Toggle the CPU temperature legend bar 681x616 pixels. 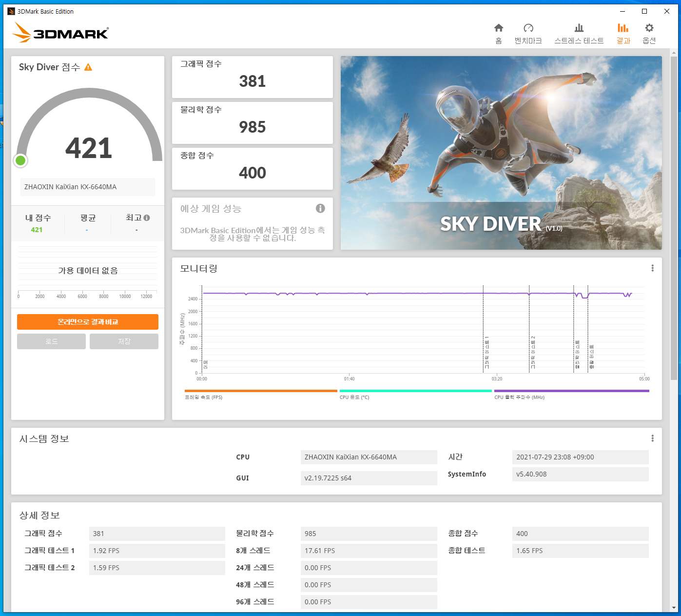tap(416, 391)
